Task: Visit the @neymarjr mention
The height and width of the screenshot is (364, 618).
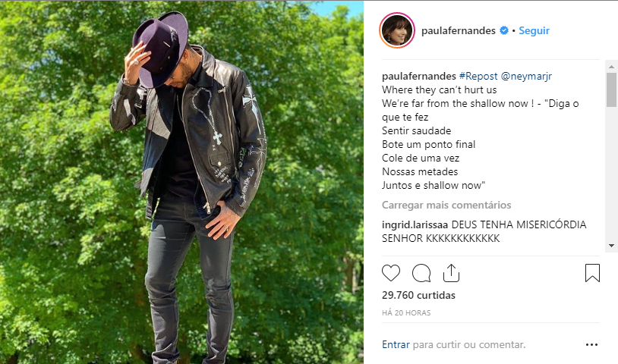Action: 526,76
